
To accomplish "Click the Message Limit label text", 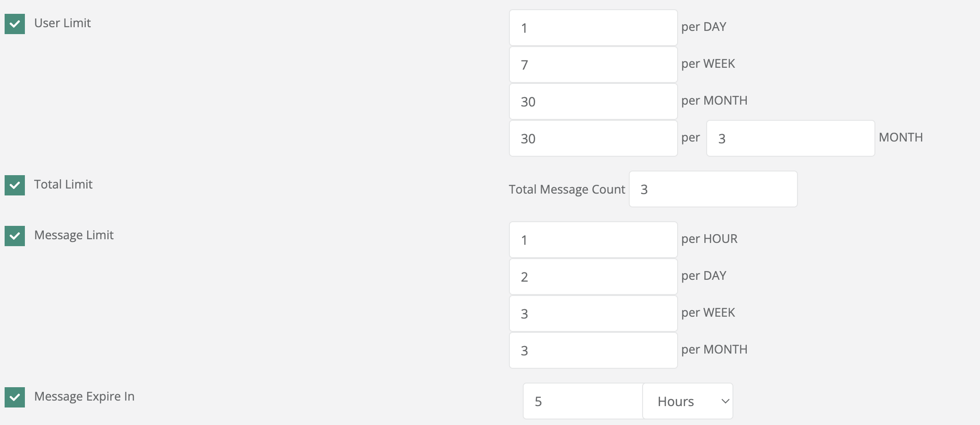I will click(x=74, y=235).
